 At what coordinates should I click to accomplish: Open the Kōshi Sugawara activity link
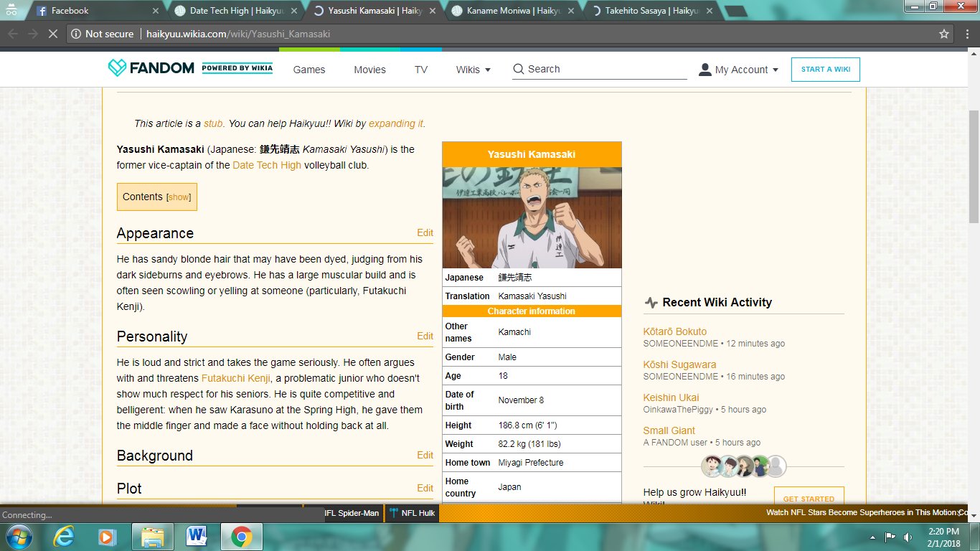679,364
